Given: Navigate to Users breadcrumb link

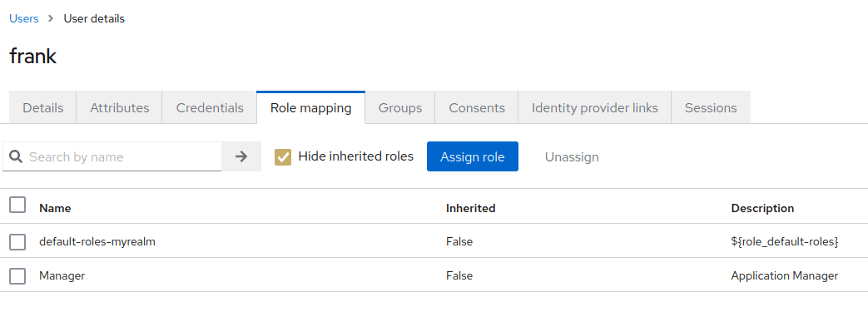Looking at the screenshot, I should 24,19.
